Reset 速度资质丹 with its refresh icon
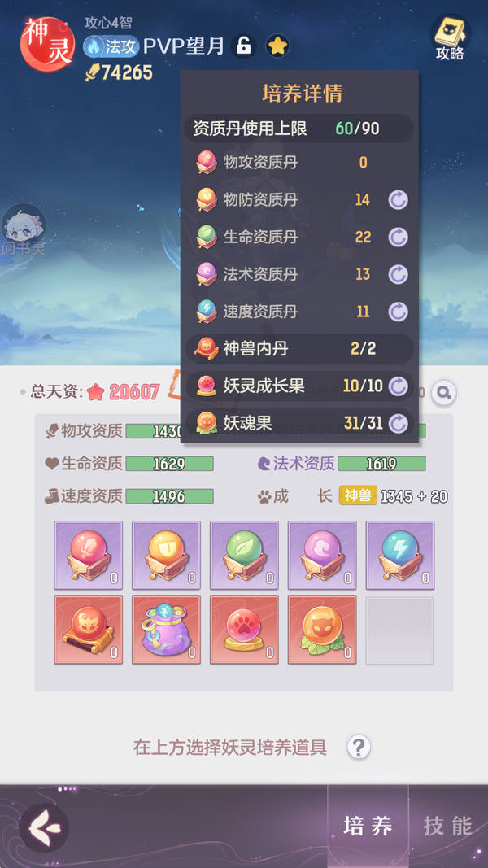The image size is (488, 868). click(x=398, y=312)
